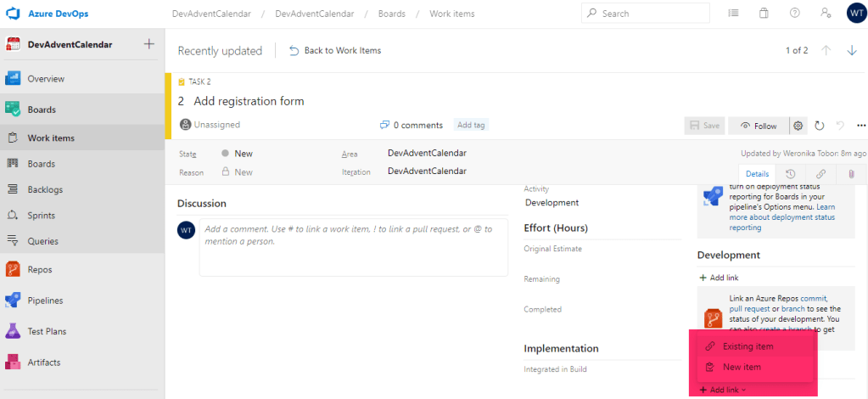Open more actions ellipsis menu
Image resolution: width=868 pixels, height=399 pixels.
(861, 126)
